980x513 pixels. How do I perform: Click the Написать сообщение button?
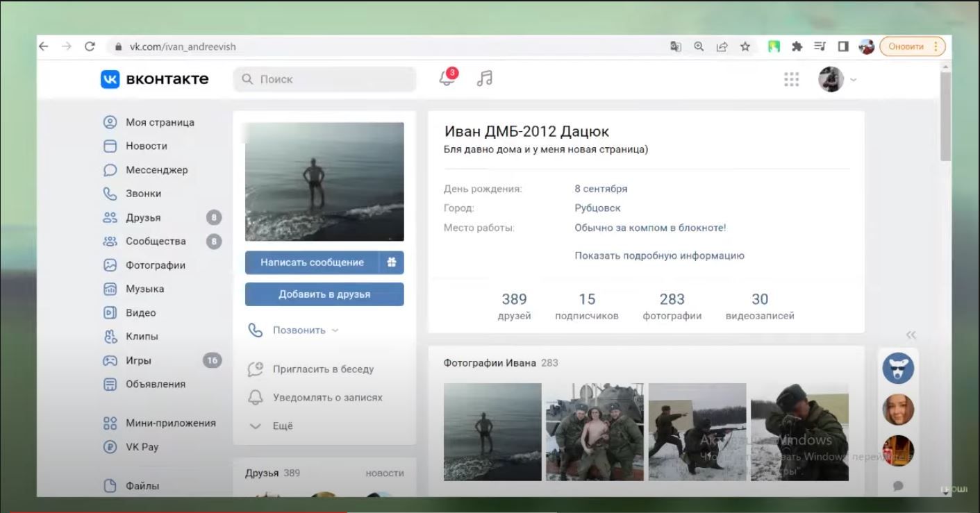312,262
